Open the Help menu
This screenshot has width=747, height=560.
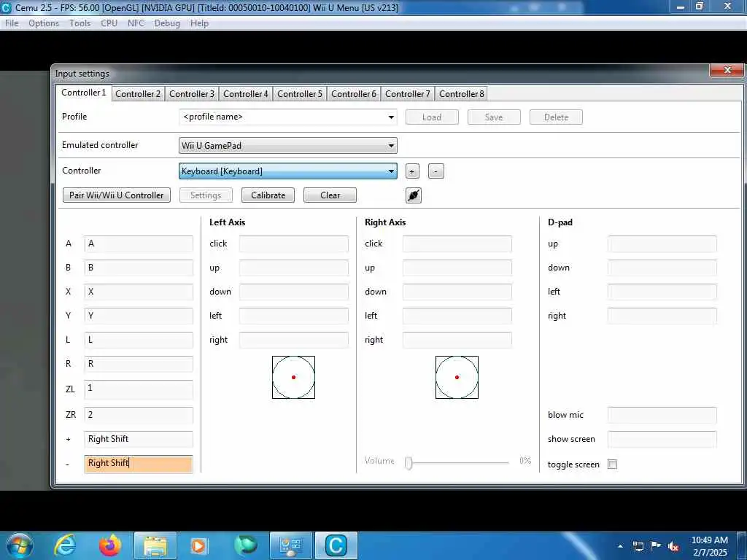pyautogui.click(x=199, y=23)
